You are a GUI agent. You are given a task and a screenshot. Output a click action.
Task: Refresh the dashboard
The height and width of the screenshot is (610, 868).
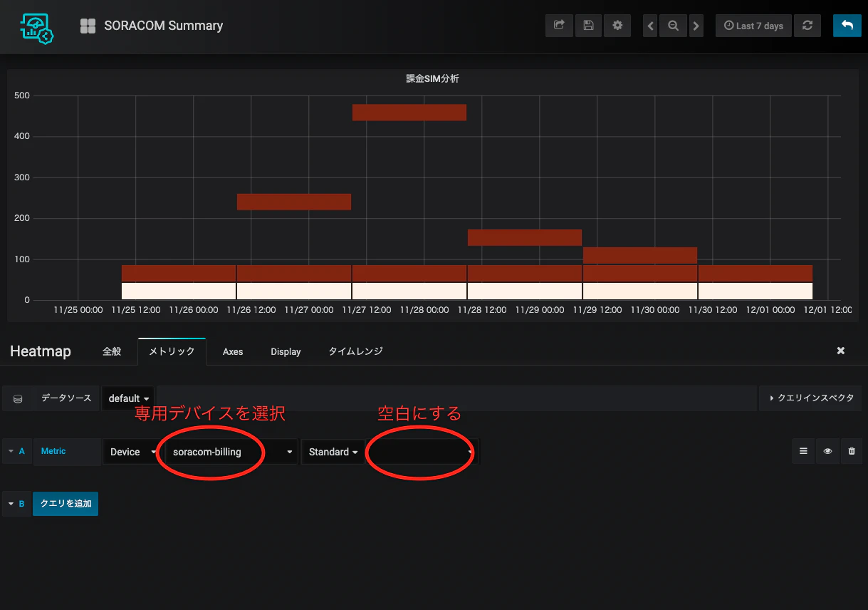[x=807, y=26]
